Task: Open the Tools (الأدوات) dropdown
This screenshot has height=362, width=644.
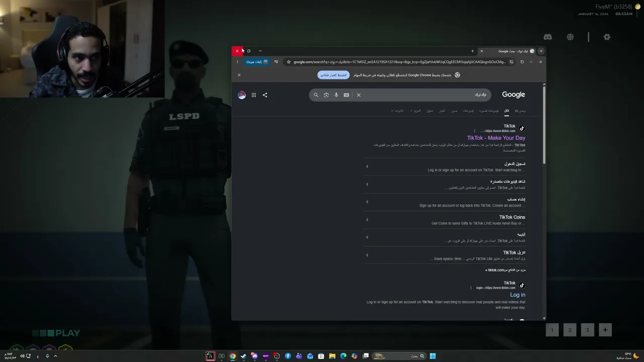Action: (x=397, y=111)
